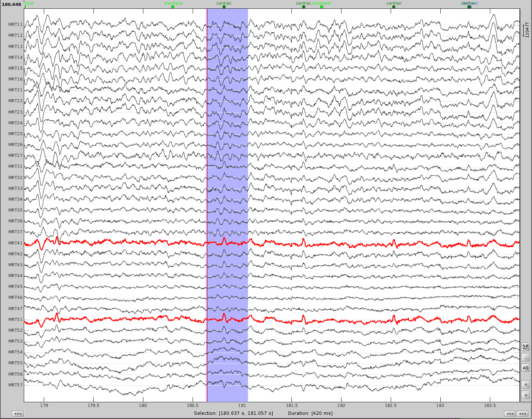Go to next page with >>> button
This screenshot has width=532, height=419.
click(522, 414)
